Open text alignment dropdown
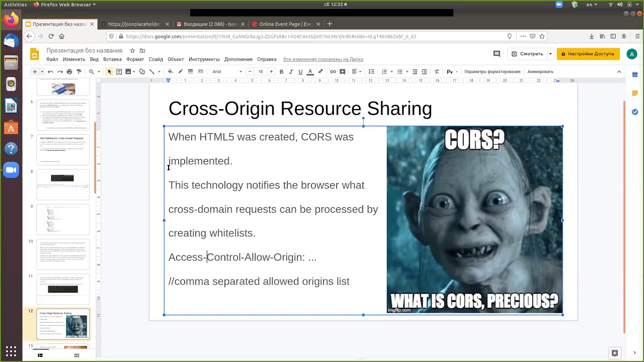644x362 pixels. coord(356,71)
